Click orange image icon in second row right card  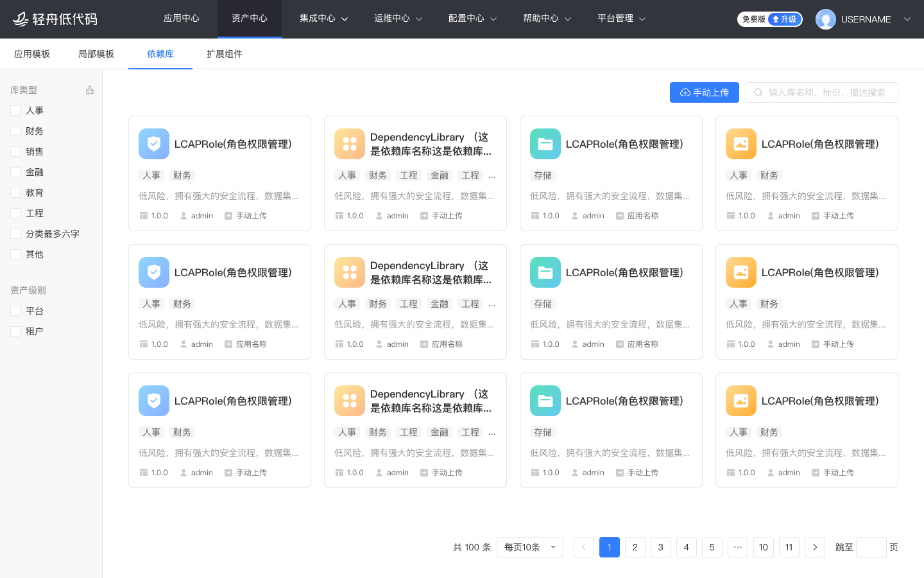(x=741, y=272)
